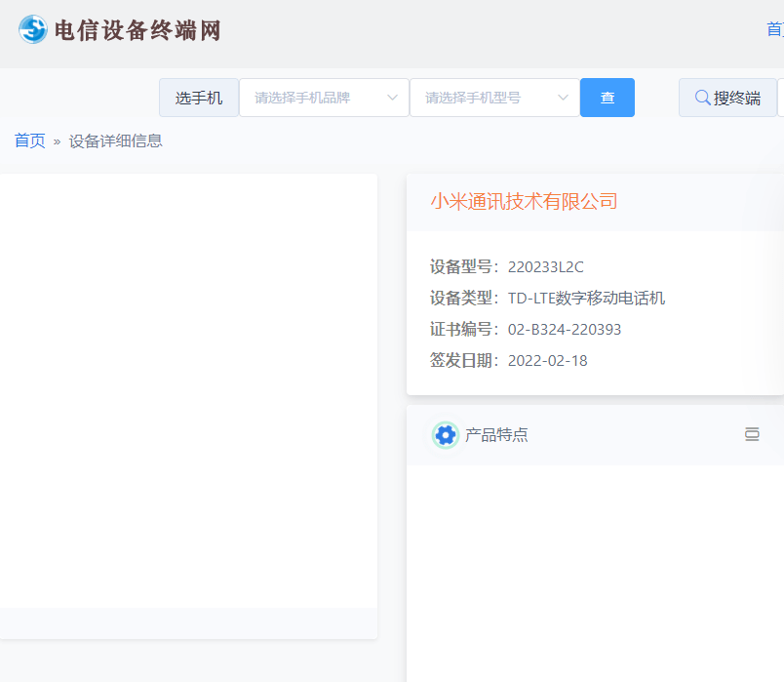Viewport: 784px width, 682px height.
Task: Click the empty product image area
Action: tap(188, 390)
